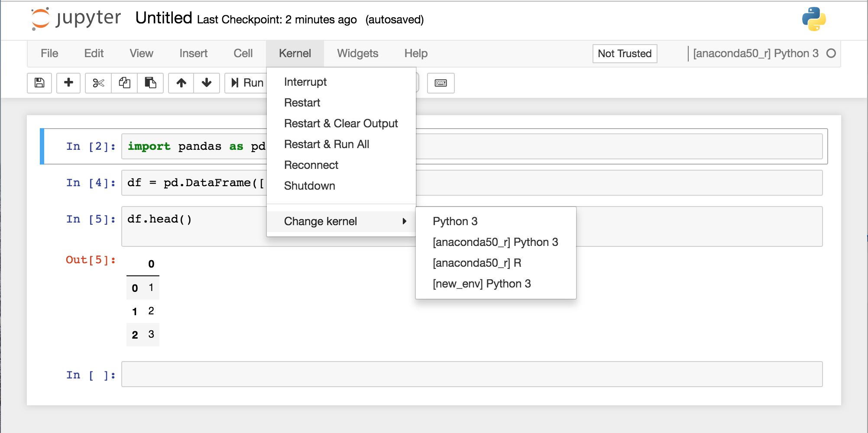
Task: Select Restart & Run All
Action: (327, 144)
